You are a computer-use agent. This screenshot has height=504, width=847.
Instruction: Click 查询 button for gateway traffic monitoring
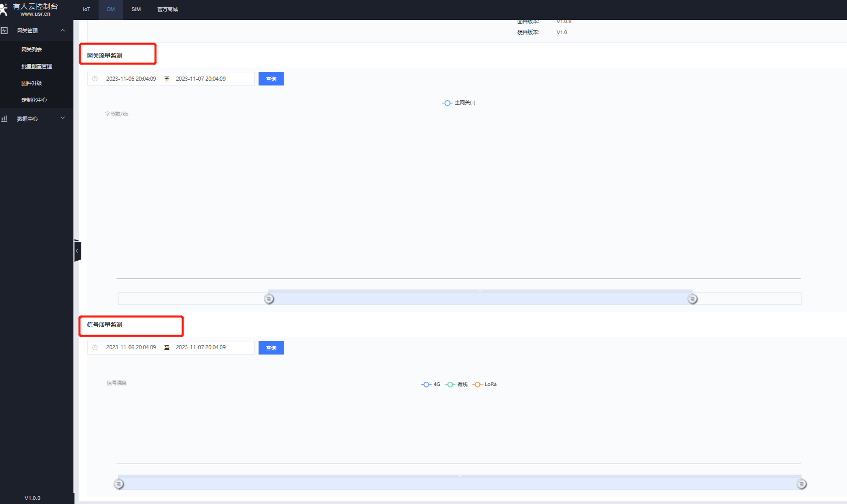click(x=271, y=79)
